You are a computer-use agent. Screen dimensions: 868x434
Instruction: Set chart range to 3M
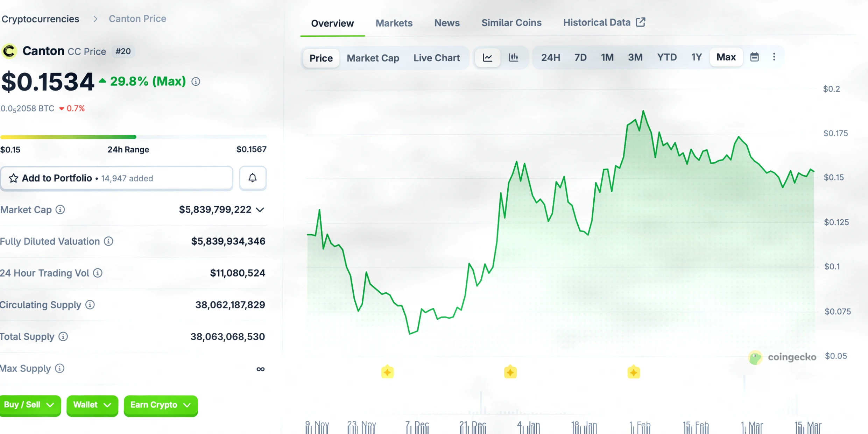coord(635,57)
